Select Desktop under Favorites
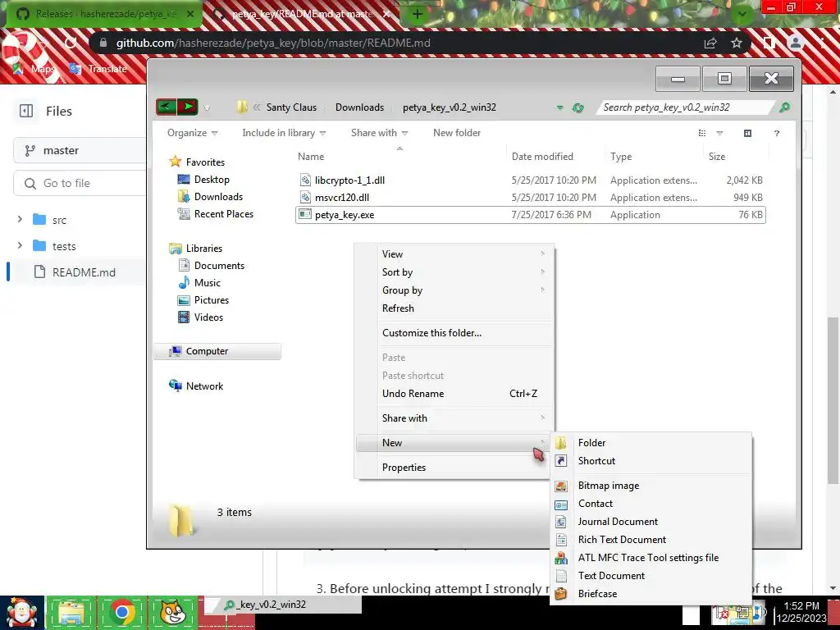The width and height of the screenshot is (840, 630). (212, 180)
